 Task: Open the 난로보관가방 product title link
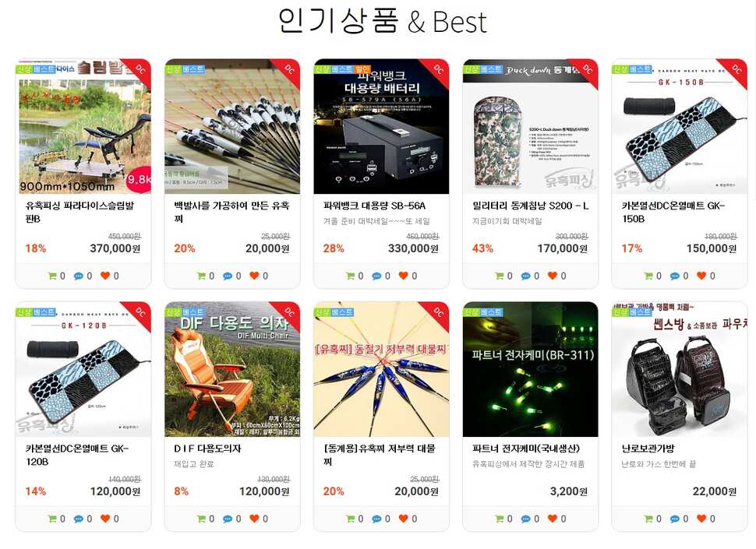[648, 449]
